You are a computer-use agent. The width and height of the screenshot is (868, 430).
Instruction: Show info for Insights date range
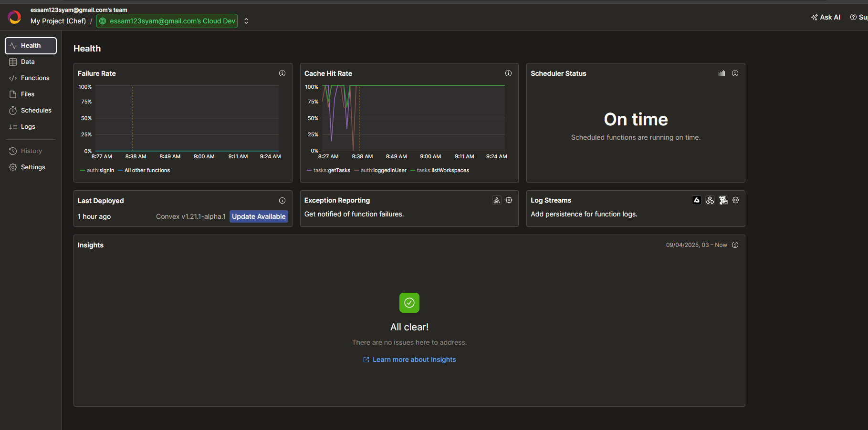(735, 245)
